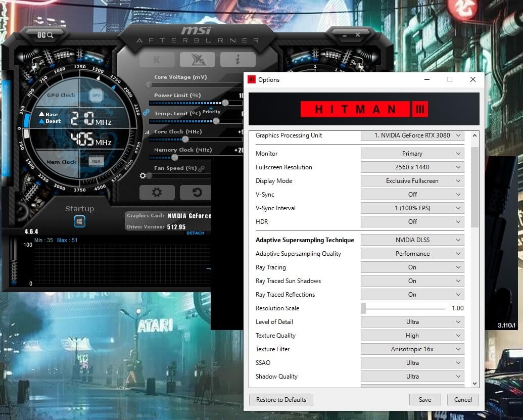The height and width of the screenshot is (420, 523).
Task: Open Afterburner settings gear button
Action: pos(157,193)
